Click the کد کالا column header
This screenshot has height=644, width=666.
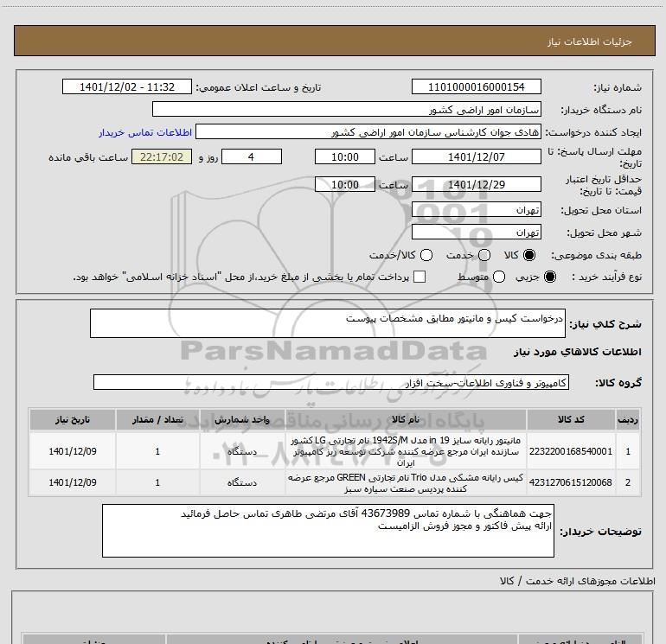click(x=571, y=419)
